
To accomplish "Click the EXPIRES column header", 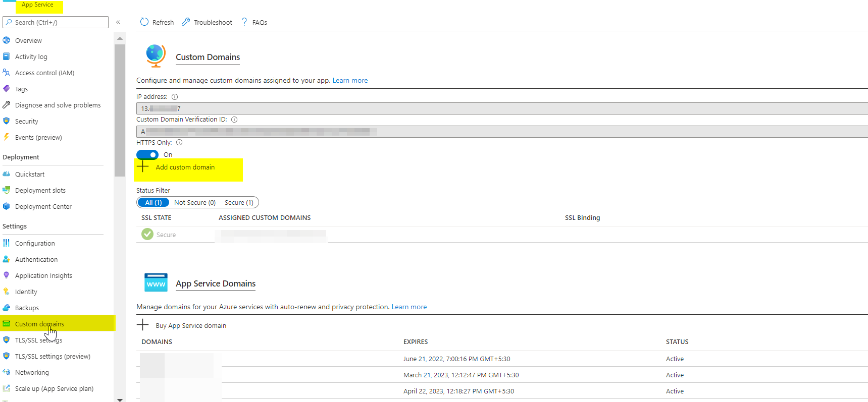I will click(x=416, y=341).
